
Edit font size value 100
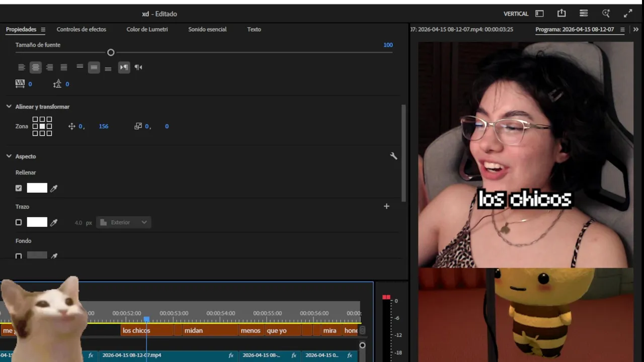click(x=388, y=45)
